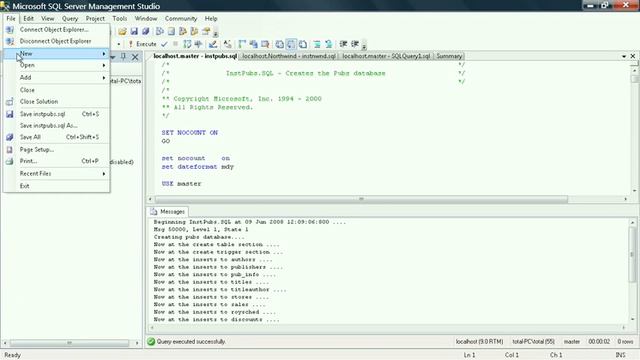The width and height of the screenshot is (640, 360).
Task: Click the Parse checkmark icon
Action: pos(164,44)
